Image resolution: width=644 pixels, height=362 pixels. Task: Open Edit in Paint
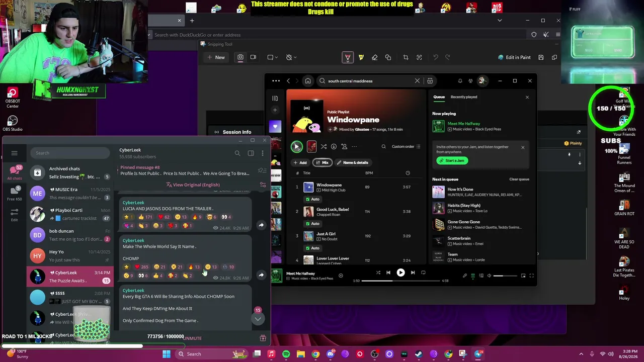[x=514, y=57]
